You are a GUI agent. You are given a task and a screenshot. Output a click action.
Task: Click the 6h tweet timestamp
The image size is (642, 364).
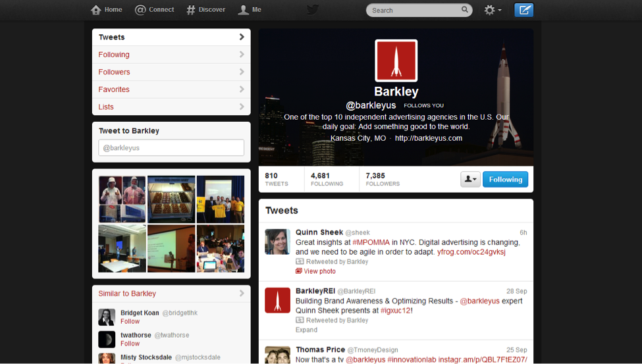[523, 232]
